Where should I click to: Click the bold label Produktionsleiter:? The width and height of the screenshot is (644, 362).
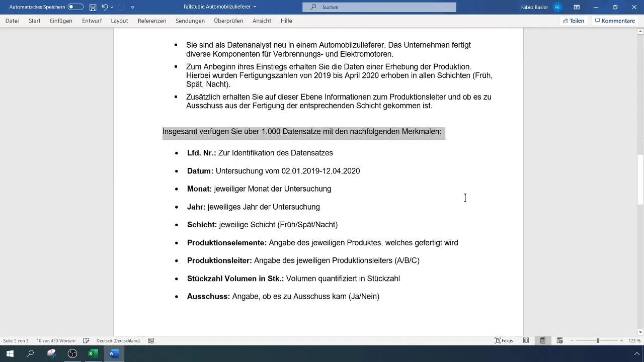point(219,260)
